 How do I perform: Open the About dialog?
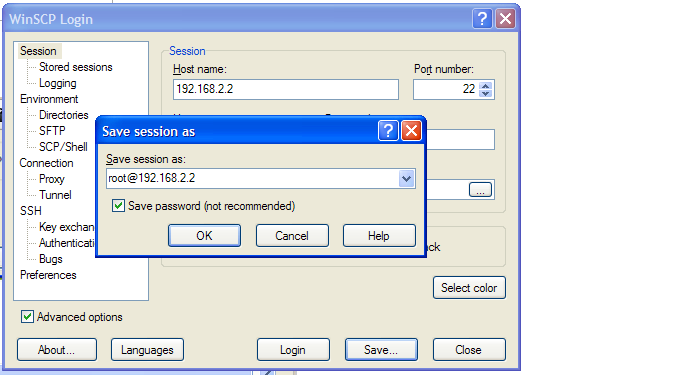[x=57, y=350]
